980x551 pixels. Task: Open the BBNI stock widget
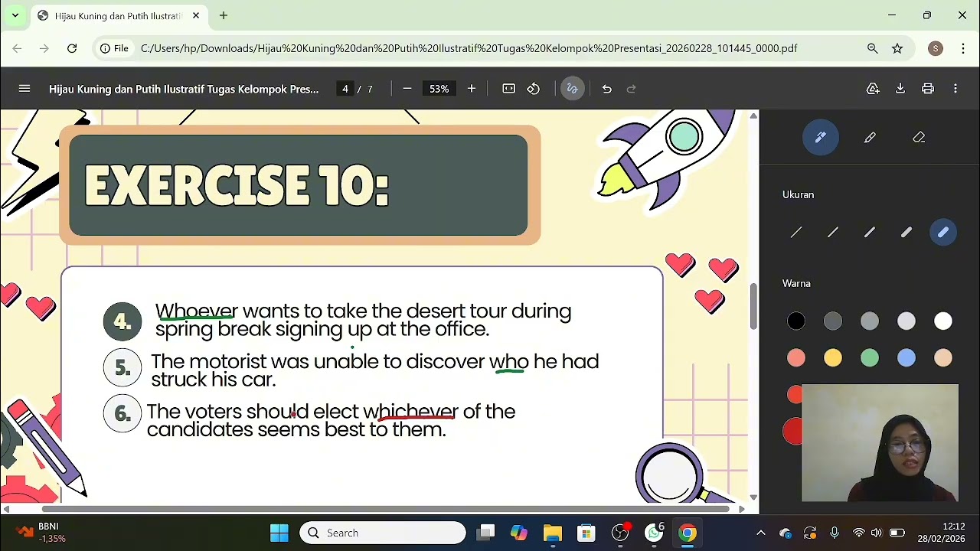[x=42, y=533]
